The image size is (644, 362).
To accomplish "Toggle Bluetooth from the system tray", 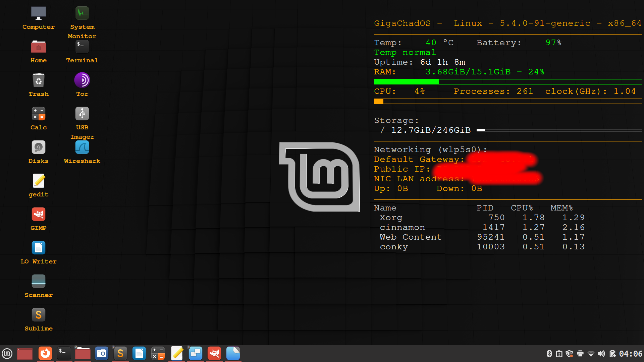I will 549,353.
